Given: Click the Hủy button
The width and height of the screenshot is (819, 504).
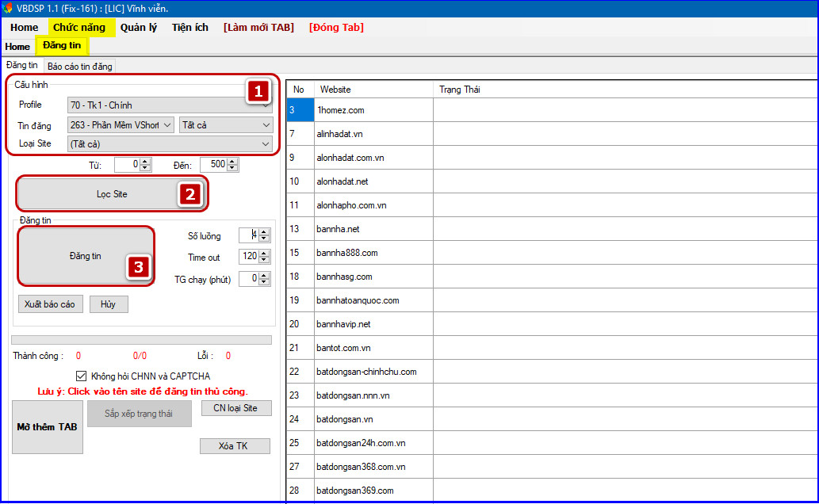Looking at the screenshot, I should coord(109,304).
